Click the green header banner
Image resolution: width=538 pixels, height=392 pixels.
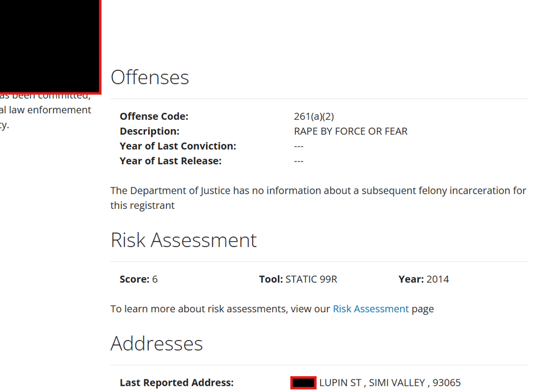pos(319,26)
